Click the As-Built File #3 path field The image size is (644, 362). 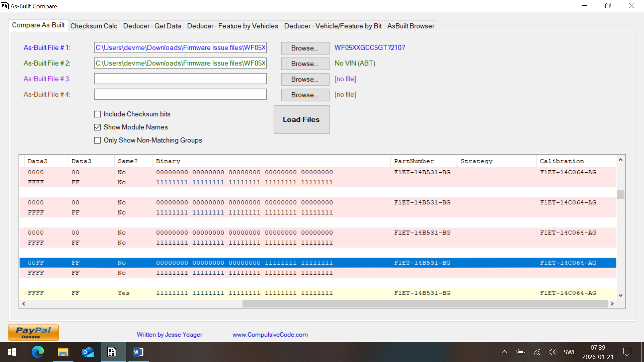click(180, 79)
